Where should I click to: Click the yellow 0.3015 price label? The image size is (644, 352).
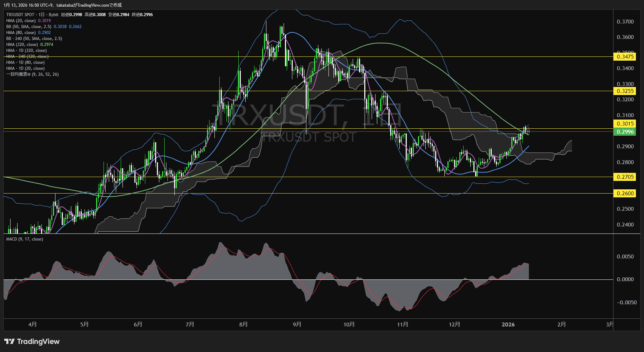pos(625,123)
